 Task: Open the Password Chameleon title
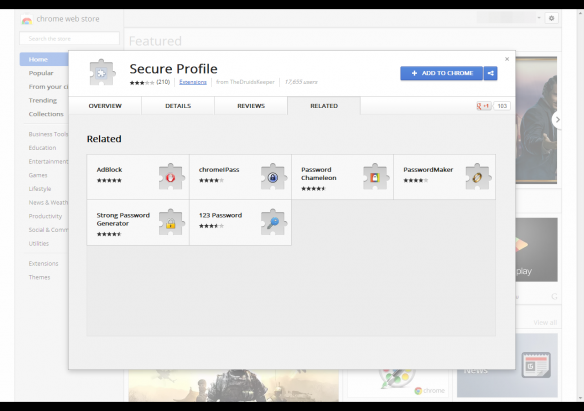coord(319,173)
